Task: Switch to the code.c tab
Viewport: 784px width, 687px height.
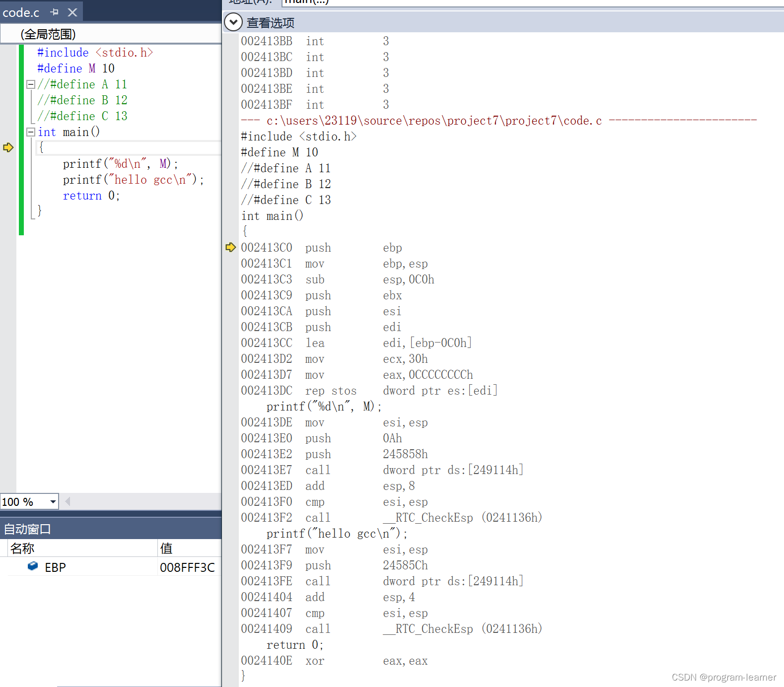Action: coord(21,12)
